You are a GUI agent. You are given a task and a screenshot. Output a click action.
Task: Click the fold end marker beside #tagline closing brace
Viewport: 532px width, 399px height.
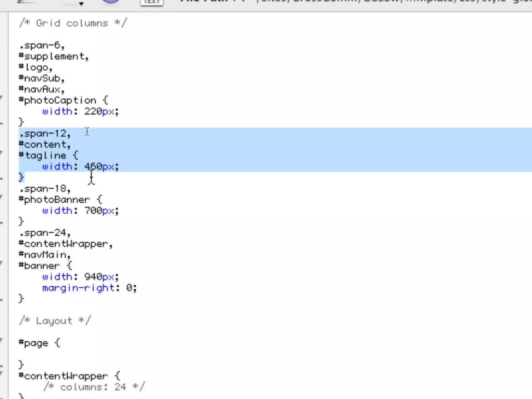pos(2,178)
